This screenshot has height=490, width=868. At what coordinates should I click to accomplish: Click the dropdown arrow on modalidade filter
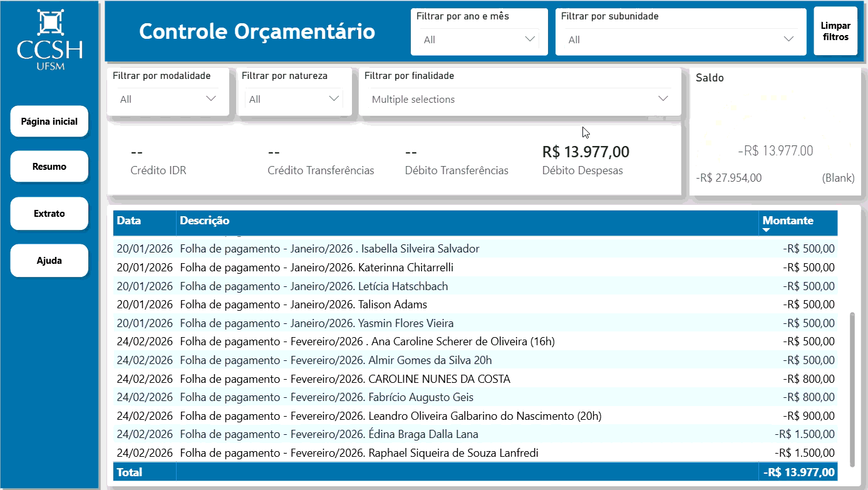click(x=210, y=98)
